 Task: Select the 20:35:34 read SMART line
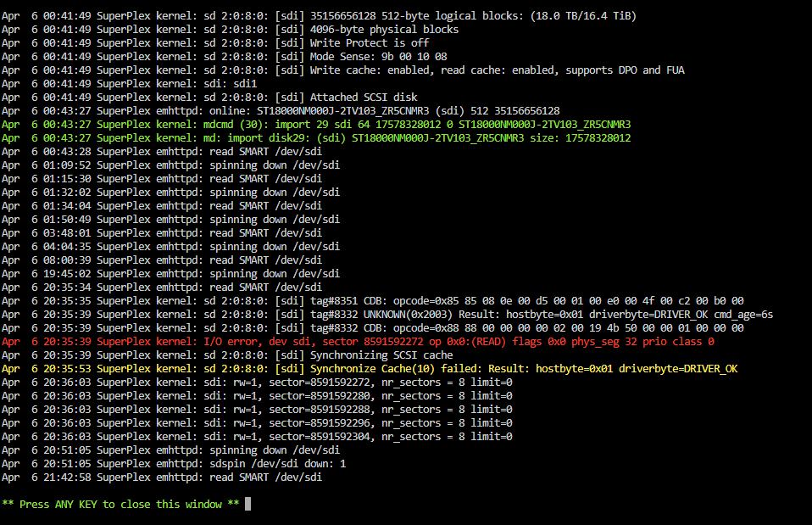tap(162, 288)
